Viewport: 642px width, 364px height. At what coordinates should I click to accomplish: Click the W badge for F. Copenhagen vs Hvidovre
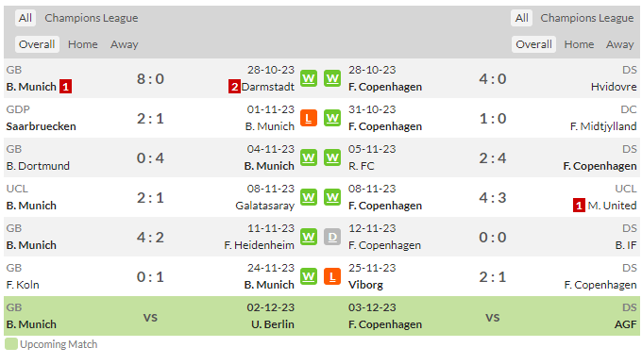(332, 78)
